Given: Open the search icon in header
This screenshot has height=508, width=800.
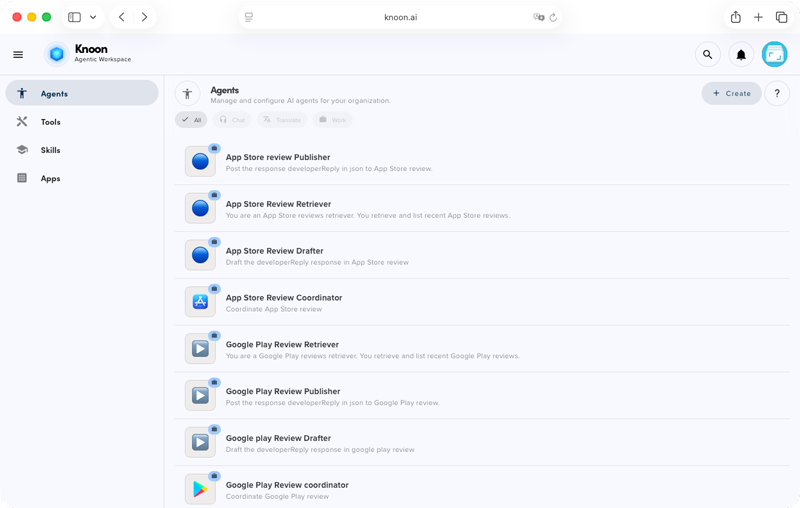Looking at the screenshot, I should point(707,55).
